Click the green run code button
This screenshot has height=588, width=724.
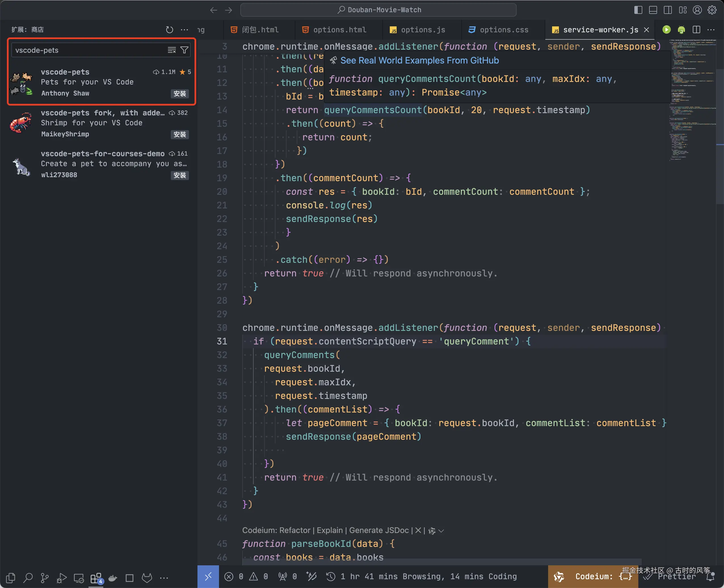point(666,30)
